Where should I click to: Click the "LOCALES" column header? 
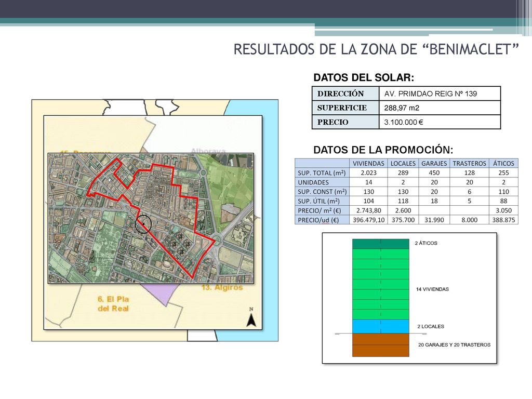(403, 163)
